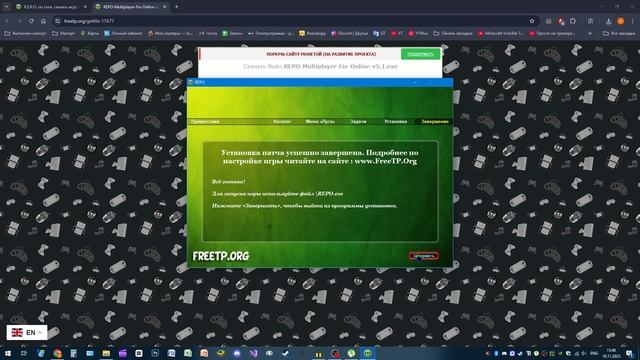
Task: Select the Приветствие step in installer
Action: (x=205, y=122)
